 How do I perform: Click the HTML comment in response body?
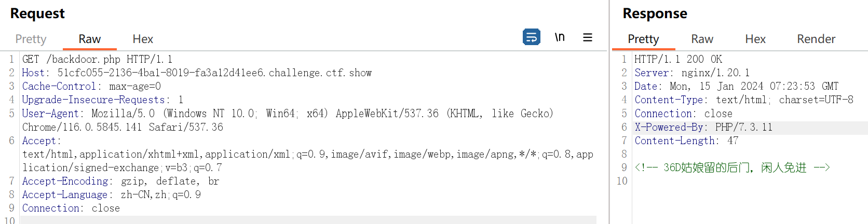click(732, 167)
